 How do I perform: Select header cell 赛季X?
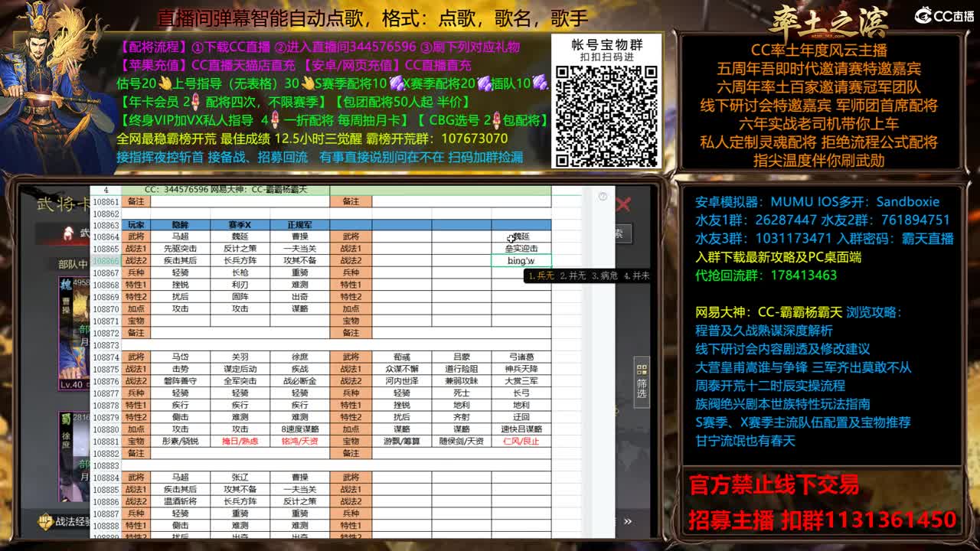click(240, 225)
